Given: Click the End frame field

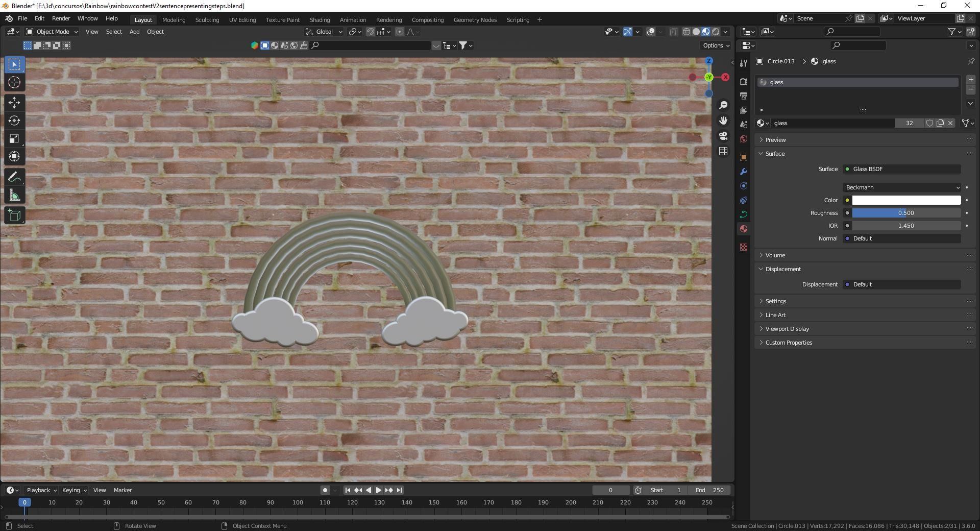Looking at the screenshot, I should tap(709, 490).
